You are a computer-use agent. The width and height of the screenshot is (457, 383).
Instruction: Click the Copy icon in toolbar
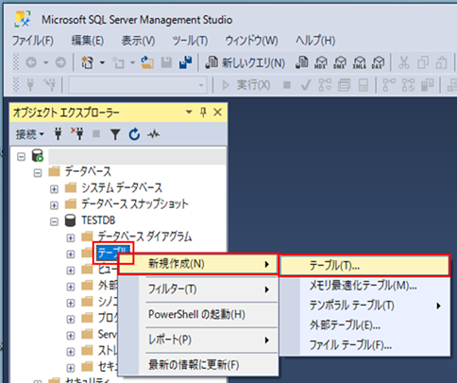[x=423, y=62]
